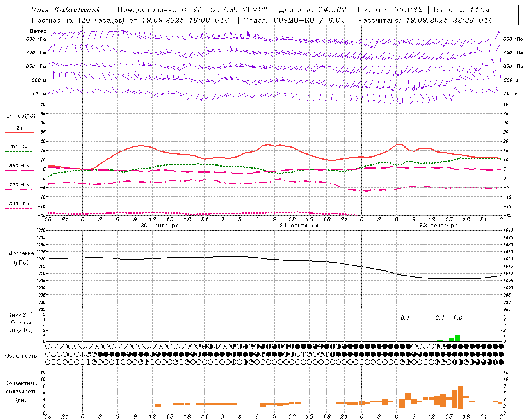Click the "Прогноз на 120 часа(ов)" text
Viewport: 525px width, 420px height.
click(x=79, y=20)
